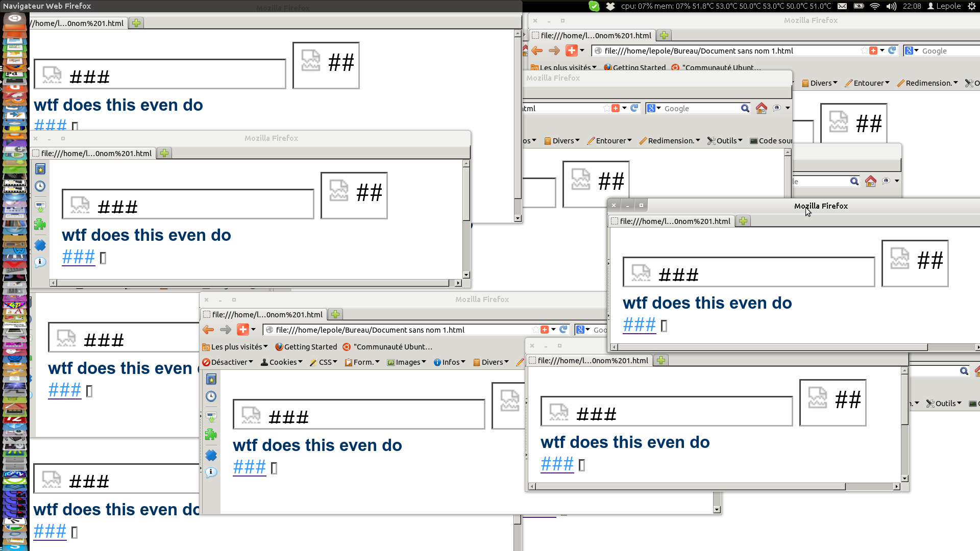
Task: Click info speech-bubble sidebar icon below Désactiver toolbar
Action: [x=211, y=472]
